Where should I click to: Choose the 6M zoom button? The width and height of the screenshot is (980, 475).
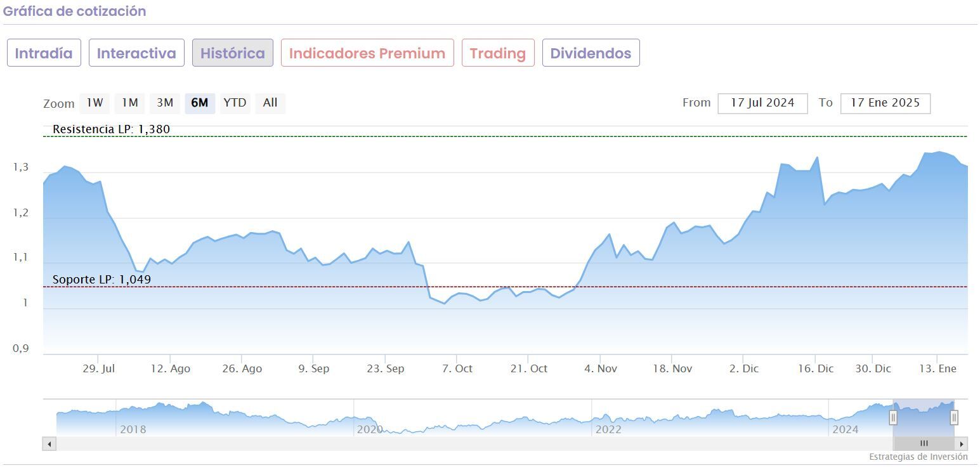pyautogui.click(x=200, y=103)
